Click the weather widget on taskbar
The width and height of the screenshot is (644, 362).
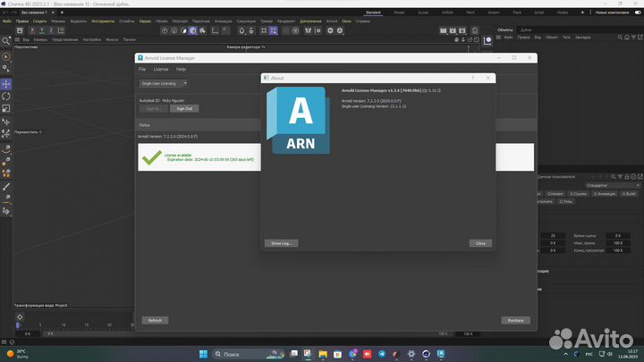pyautogui.click(x=17, y=354)
